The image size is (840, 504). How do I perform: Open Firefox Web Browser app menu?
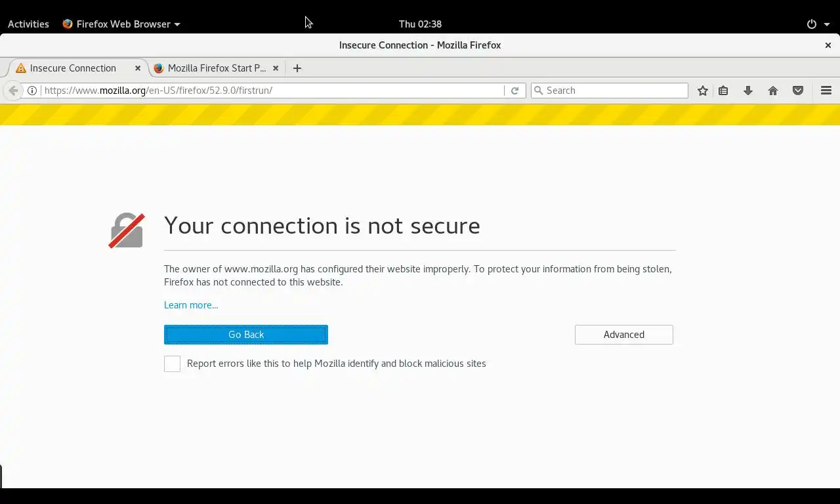pyautogui.click(x=121, y=24)
